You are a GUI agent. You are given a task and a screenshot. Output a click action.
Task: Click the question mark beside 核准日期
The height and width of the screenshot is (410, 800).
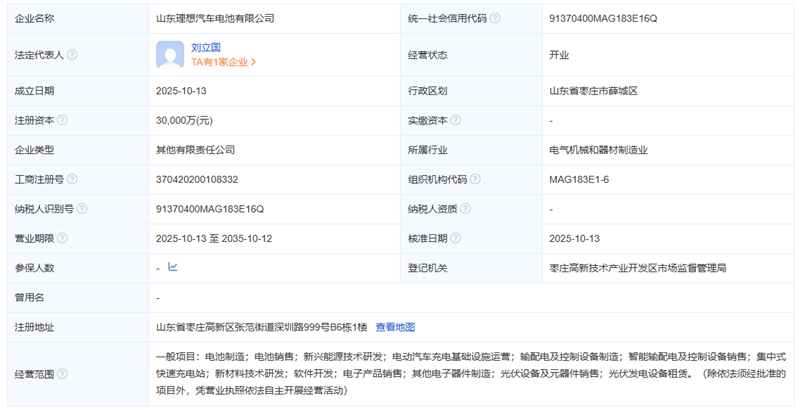pos(455,239)
